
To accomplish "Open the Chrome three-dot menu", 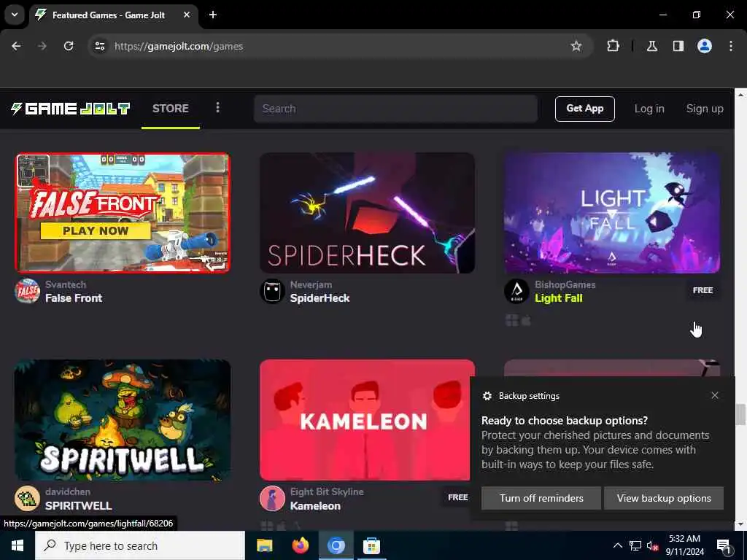I will [731, 46].
